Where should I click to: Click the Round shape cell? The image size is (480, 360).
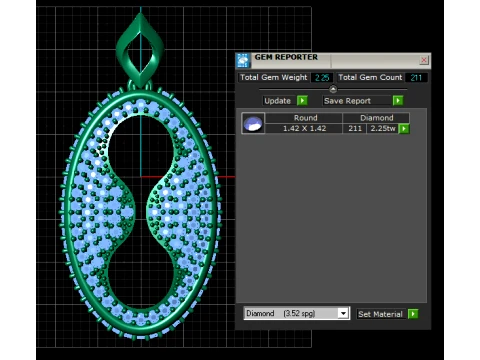[305, 118]
